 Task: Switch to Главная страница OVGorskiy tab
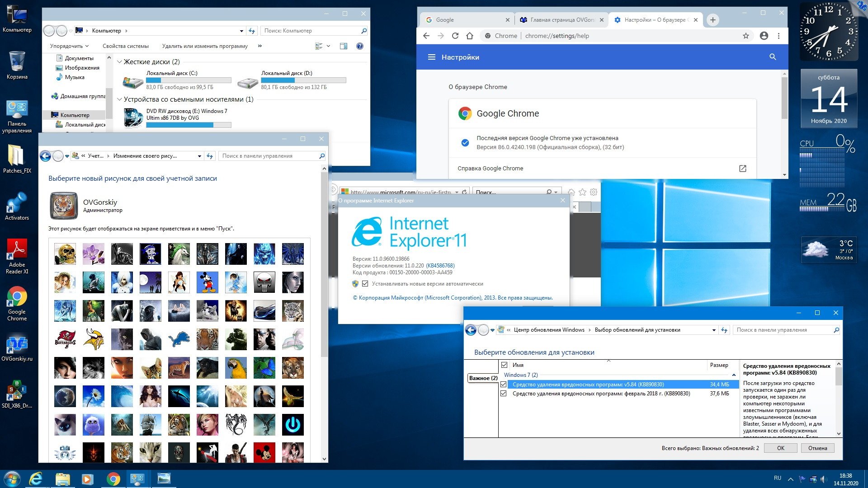561,20
